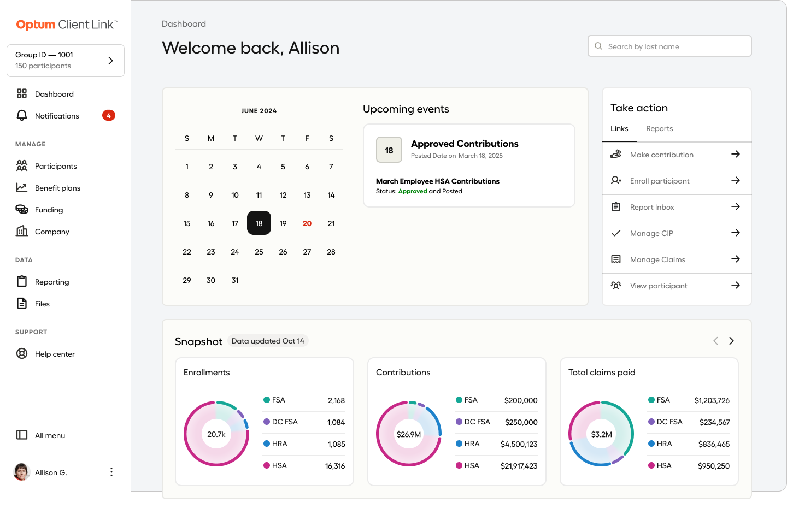This screenshot has height=532, width=787.
Task: Go to previous Snapshot page chevron
Action: [x=715, y=341]
